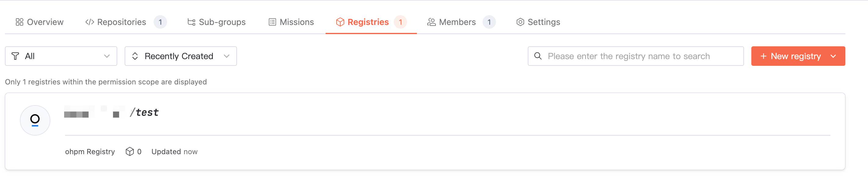Click the Missions list icon
Screen dimensions: 868x181
click(272, 22)
